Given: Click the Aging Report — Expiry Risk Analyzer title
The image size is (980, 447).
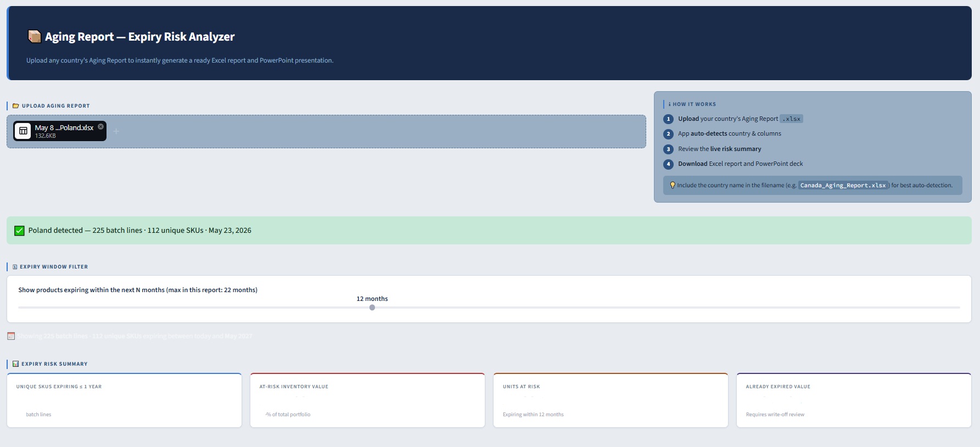Looking at the screenshot, I should [139, 37].
